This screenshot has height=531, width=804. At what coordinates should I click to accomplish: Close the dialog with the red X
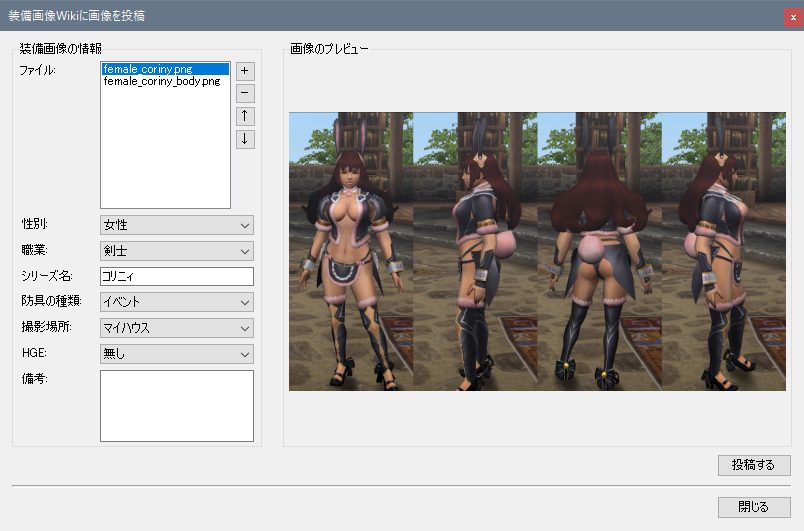click(x=793, y=17)
